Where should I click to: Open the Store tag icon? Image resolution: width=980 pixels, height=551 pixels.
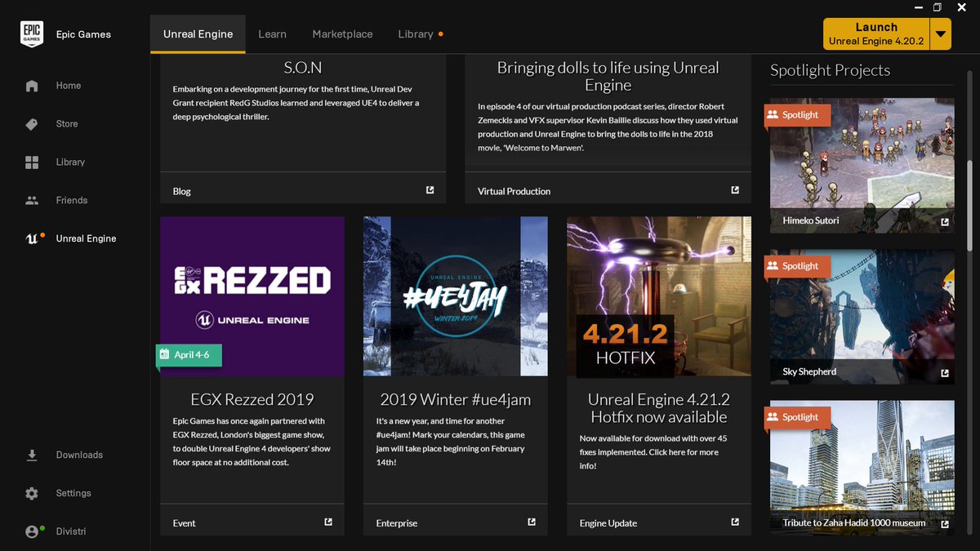tap(32, 124)
